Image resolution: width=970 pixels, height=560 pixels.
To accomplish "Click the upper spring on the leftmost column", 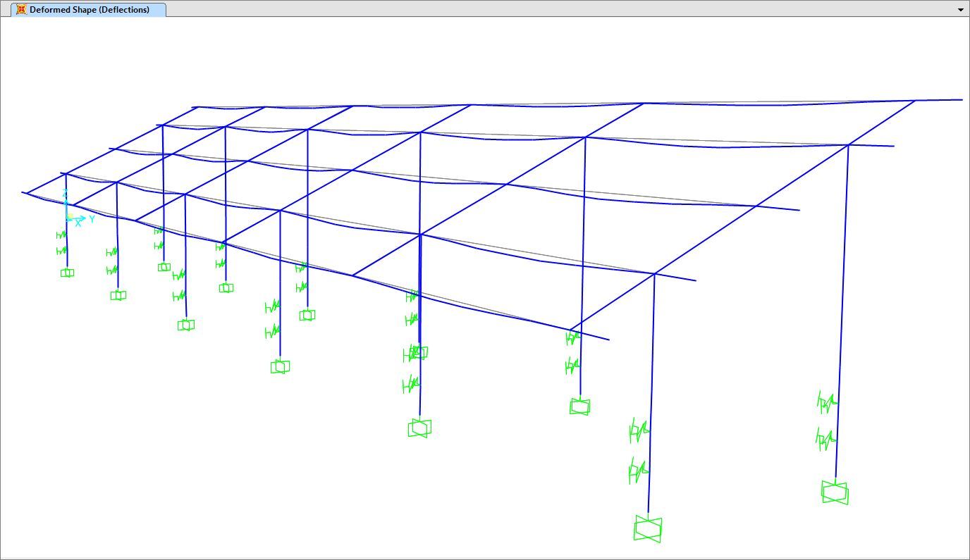I will pyautogui.click(x=61, y=235).
